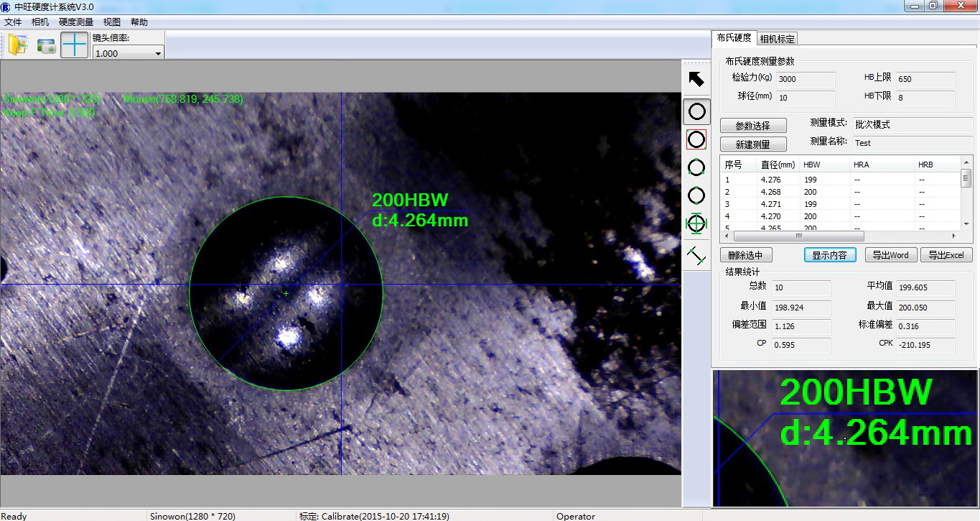This screenshot has height=521, width=980.
Task: Switch to the 相机标定 tab
Action: [778, 39]
